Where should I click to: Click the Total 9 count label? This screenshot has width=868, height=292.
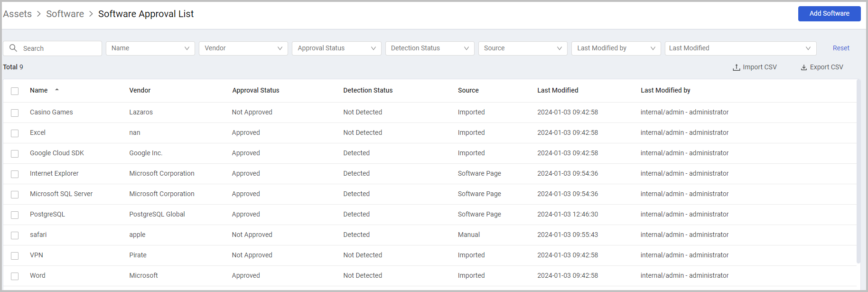[13, 67]
